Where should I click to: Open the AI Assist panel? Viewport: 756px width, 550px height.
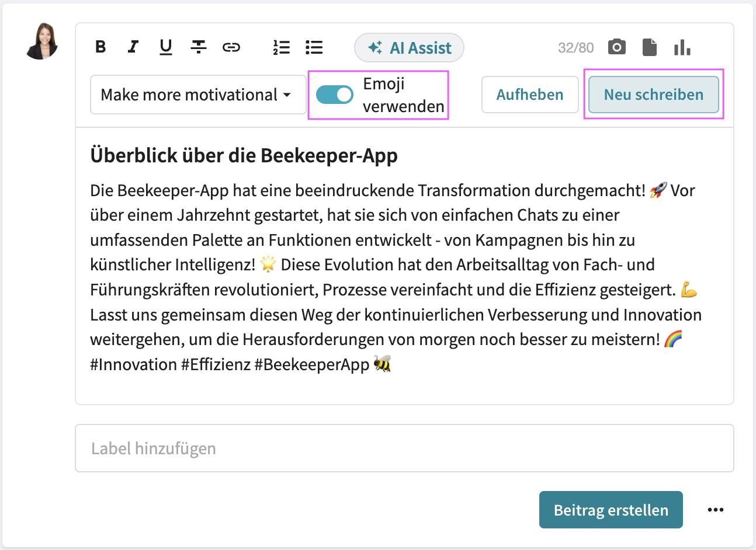coord(409,47)
